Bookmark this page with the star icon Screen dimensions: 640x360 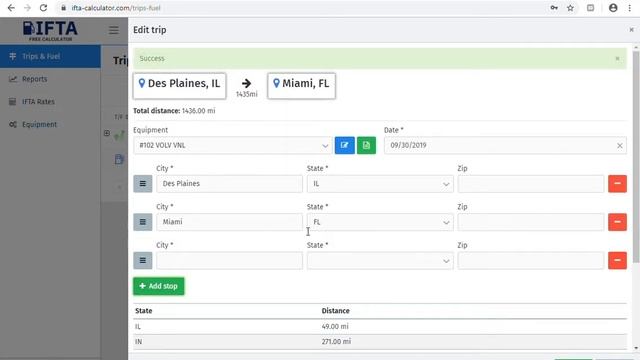pyautogui.click(x=570, y=8)
